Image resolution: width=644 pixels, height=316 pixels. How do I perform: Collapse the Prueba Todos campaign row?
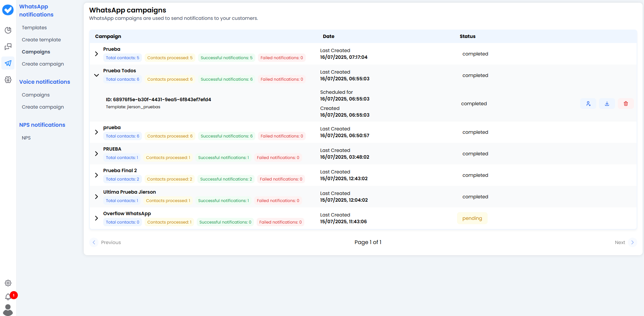tap(97, 75)
